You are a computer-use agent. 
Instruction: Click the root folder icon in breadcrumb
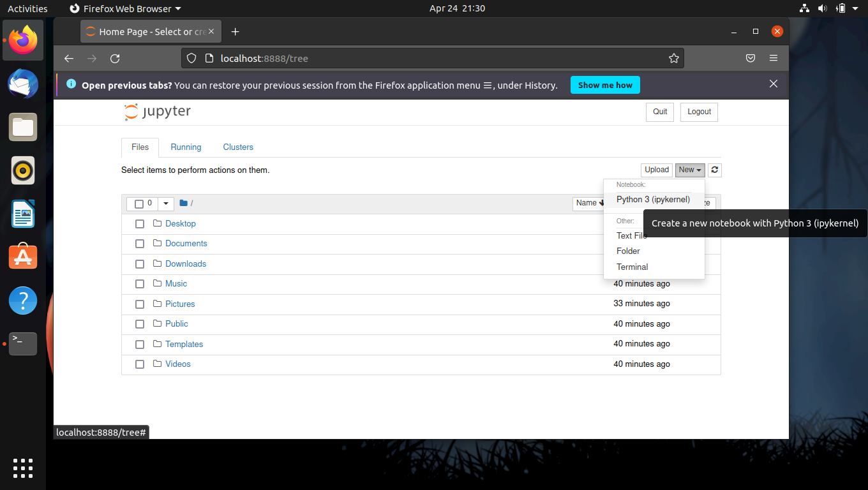coord(184,204)
